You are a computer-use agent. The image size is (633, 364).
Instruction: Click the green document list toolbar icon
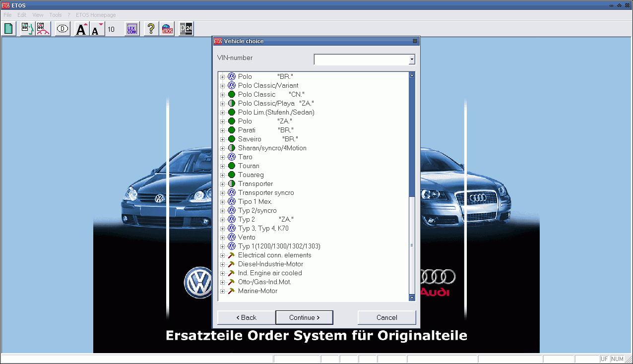(8, 29)
